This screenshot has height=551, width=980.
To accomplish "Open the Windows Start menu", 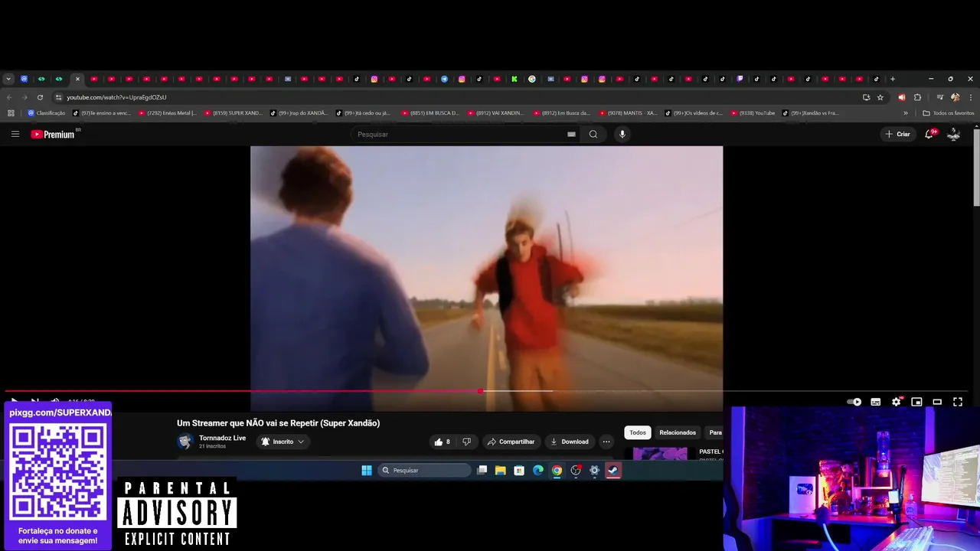I will (x=367, y=471).
